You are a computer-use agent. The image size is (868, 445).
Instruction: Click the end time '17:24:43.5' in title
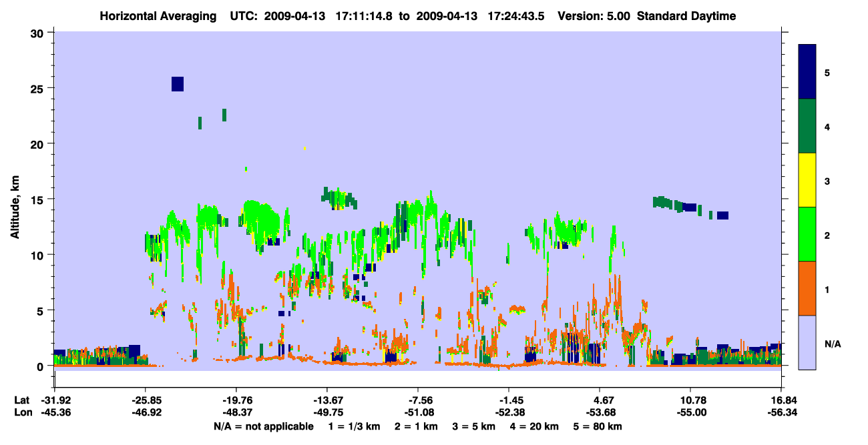(517, 16)
